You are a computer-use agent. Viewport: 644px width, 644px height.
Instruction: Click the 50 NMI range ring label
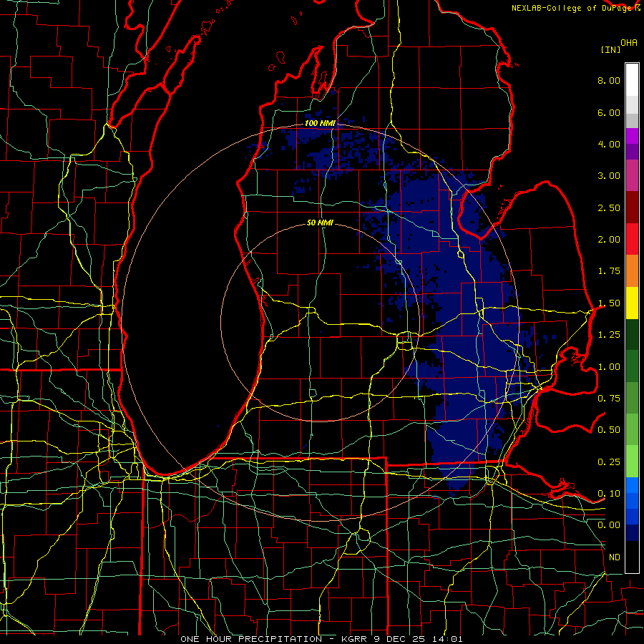pos(320,223)
